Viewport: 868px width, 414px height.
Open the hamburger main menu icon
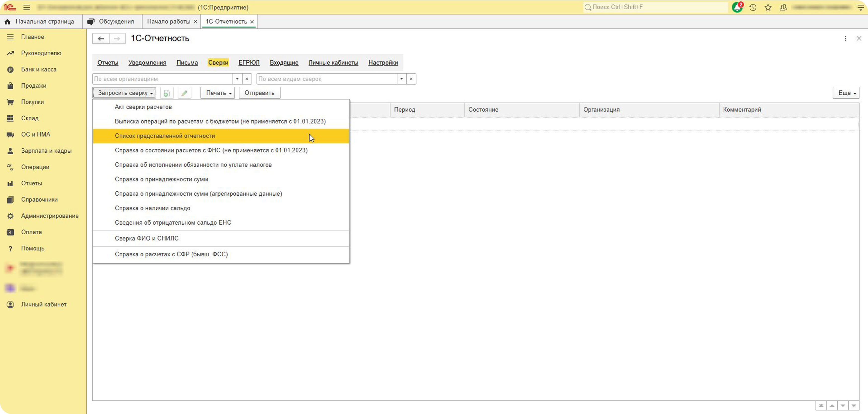26,7
